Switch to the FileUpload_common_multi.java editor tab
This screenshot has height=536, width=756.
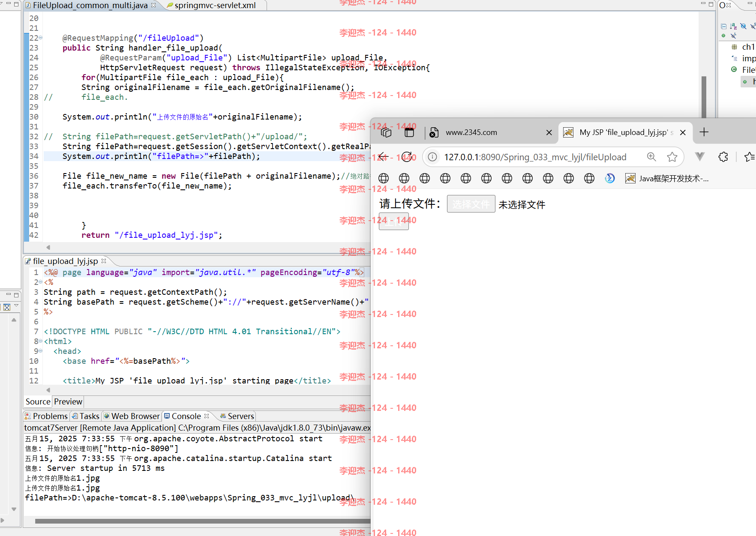click(90, 5)
